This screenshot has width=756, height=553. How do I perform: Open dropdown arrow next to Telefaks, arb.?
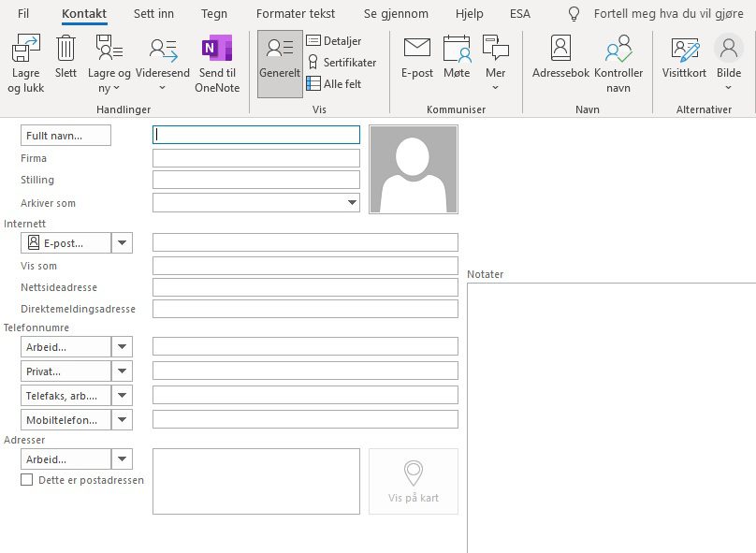[x=122, y=396]
